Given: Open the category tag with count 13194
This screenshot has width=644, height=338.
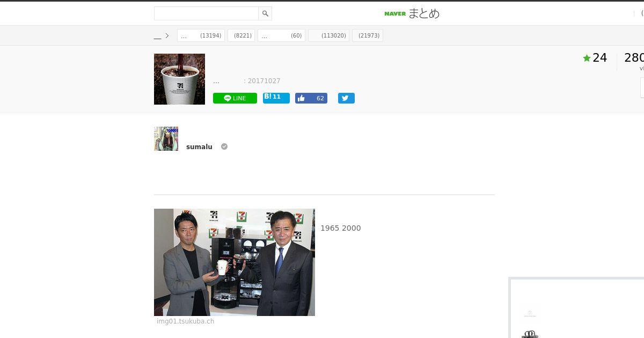Looking at the screenshot, I should click(x=201, y=36).
